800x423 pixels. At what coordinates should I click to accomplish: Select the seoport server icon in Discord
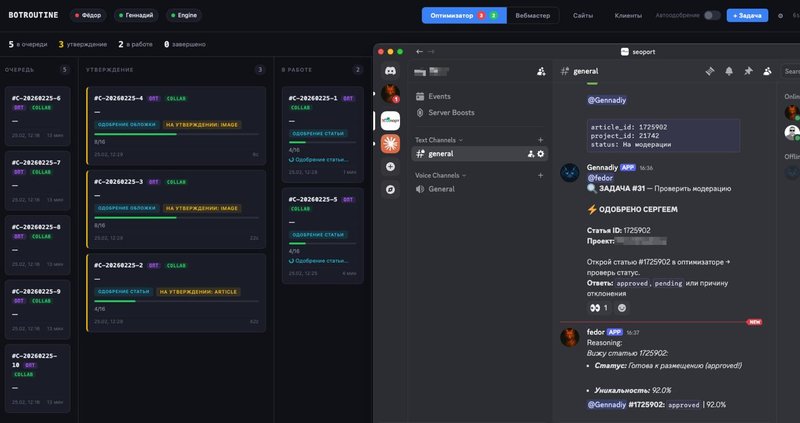coord(390,121)
